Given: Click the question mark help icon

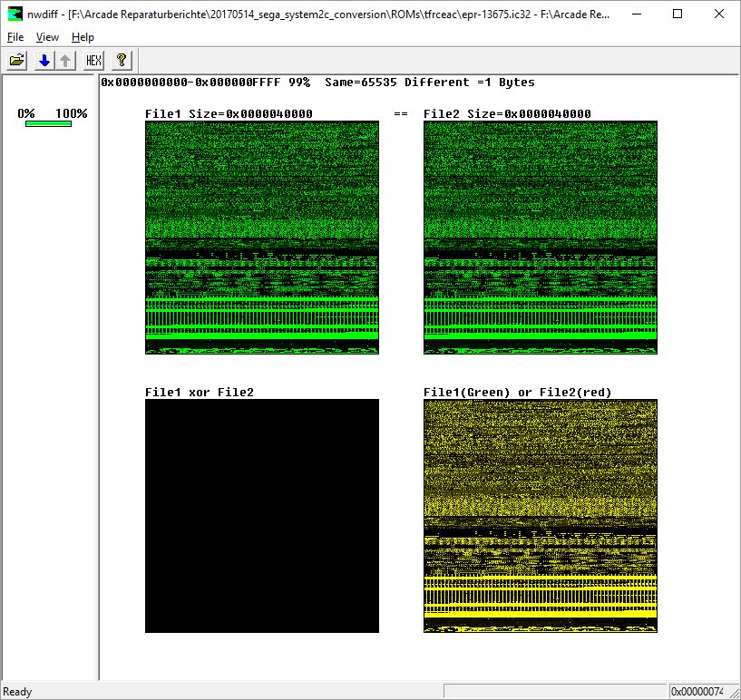Looking at the screenshot, I should (122, 61).
